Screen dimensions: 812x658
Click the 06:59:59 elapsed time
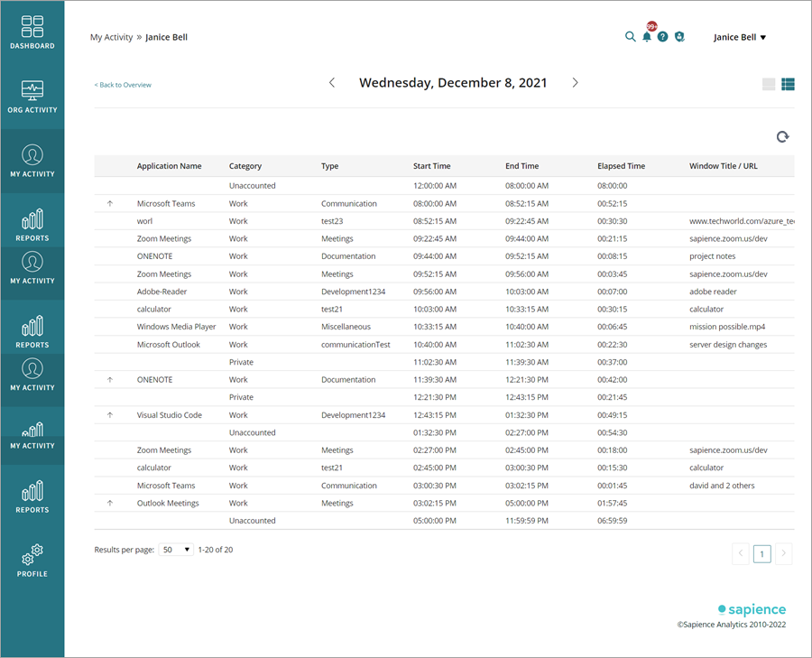[x=612, y=521]
